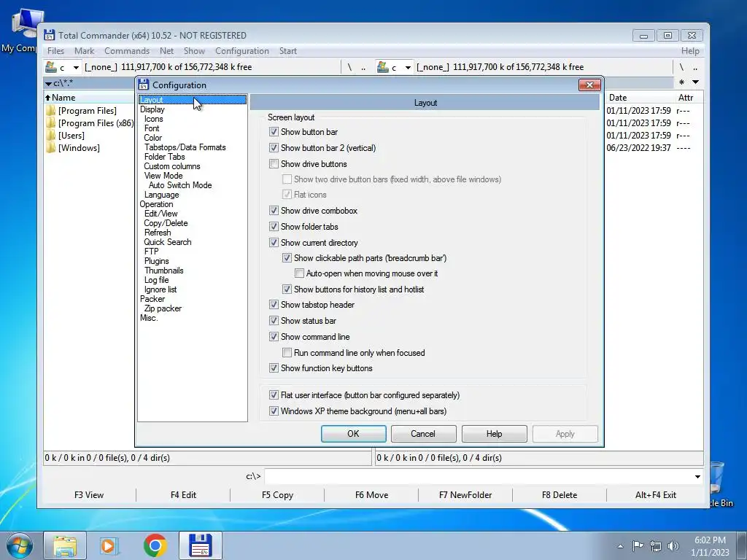This screenshot has height=560, width=747.
Task: Click the Name column header
Action: pos(89,98)
